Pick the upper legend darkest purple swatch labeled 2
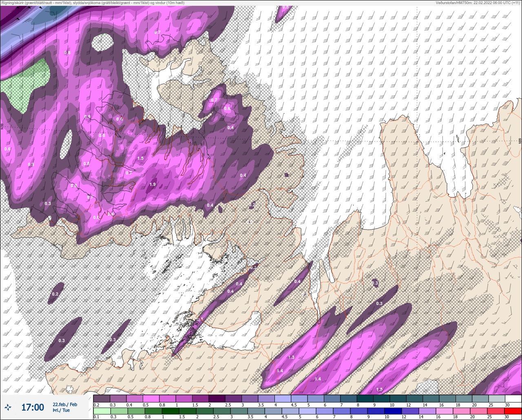This screenshot has height=420, width=522. (217, 398)
